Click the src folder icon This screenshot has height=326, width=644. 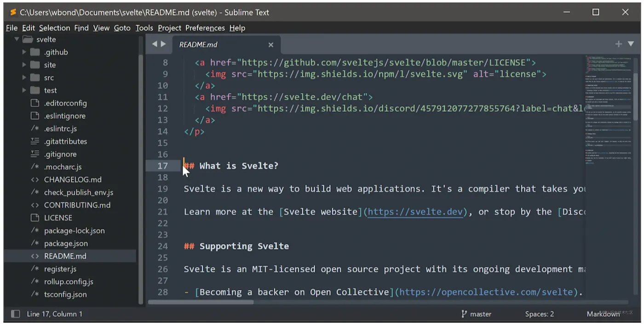35,78
